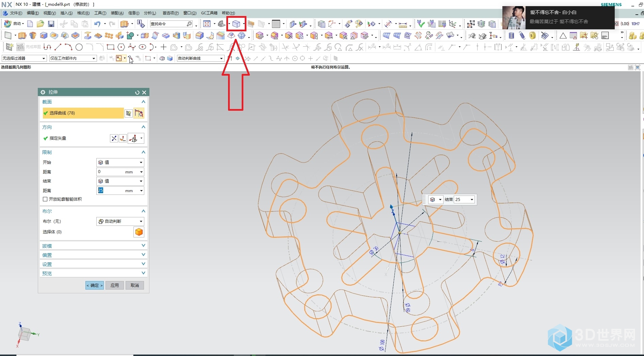Open the 文件(F) menu

tap(16, 13)
